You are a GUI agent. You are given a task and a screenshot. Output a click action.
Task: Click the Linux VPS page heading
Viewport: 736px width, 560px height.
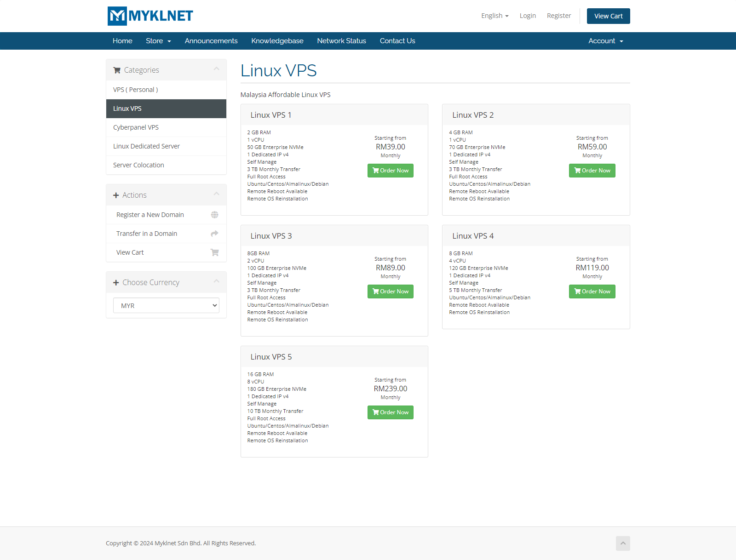(278, 71)
